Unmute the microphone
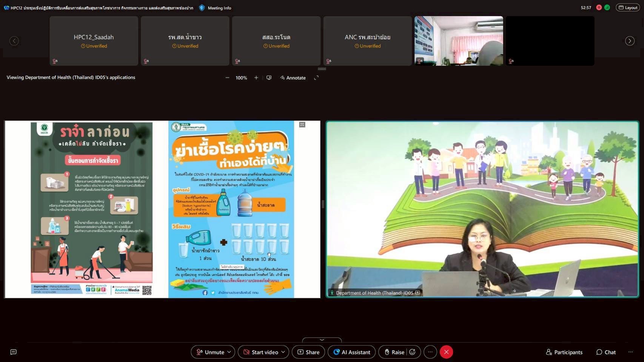644x362 pixels. pos(210,352)
